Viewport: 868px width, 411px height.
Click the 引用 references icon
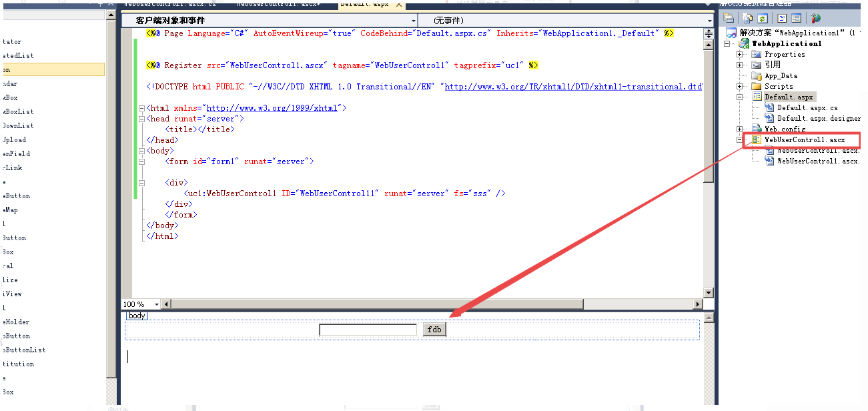pyautogui.click(x=757, y=65)
